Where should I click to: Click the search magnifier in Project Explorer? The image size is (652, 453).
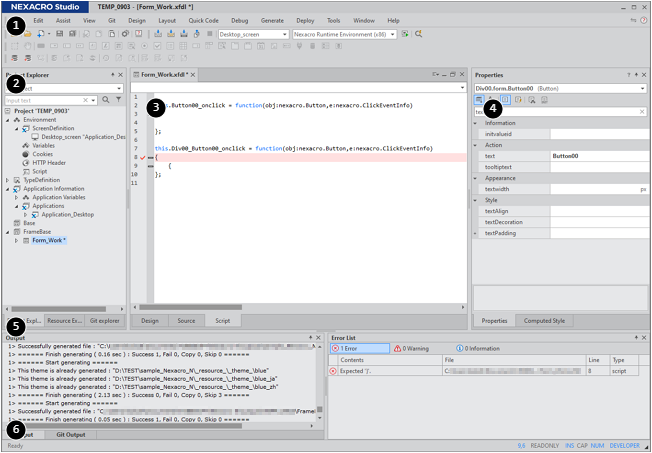(x=105, y=100)
